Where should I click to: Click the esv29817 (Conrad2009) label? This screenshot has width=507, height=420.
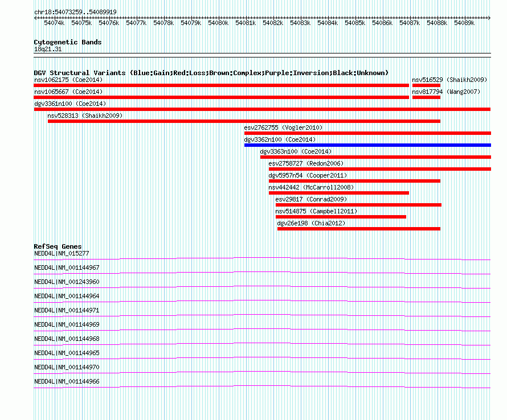click(311, 199)
